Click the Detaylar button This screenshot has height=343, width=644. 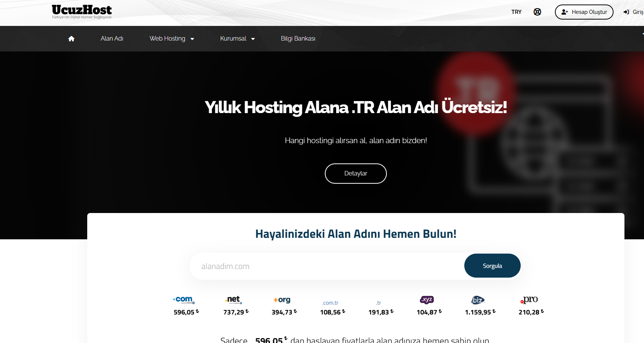[356, 173]
